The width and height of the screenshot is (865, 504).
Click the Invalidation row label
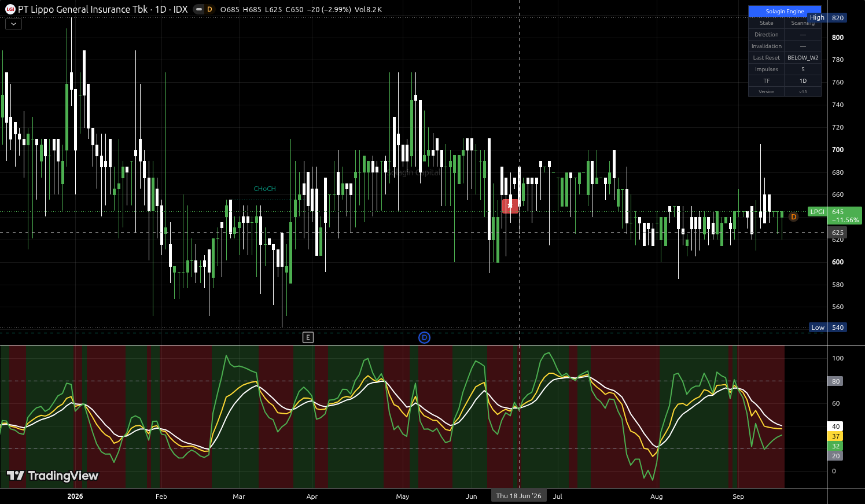click(766, 46)
